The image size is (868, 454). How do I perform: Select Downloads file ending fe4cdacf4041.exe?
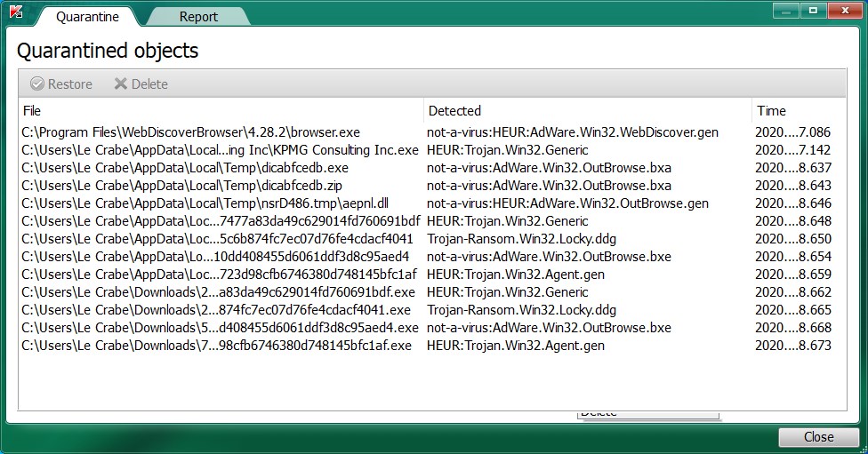tap(432, 310)
